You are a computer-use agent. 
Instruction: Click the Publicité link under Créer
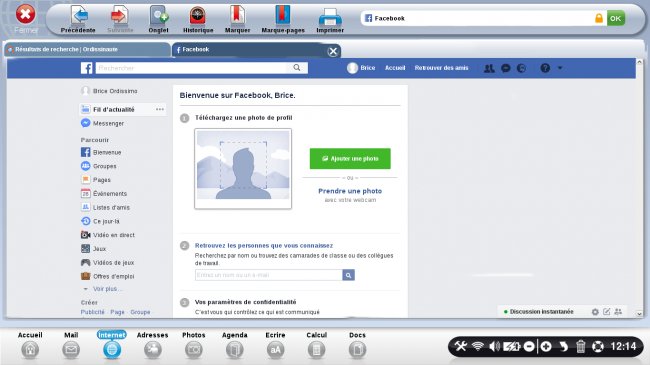(x=92, y=312)
